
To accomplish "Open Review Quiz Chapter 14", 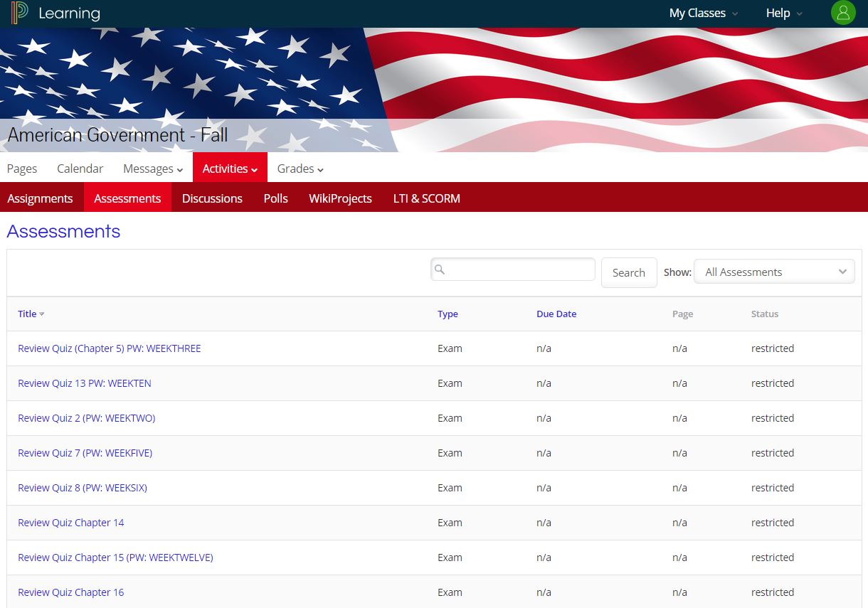I will [x=71, y=523].
